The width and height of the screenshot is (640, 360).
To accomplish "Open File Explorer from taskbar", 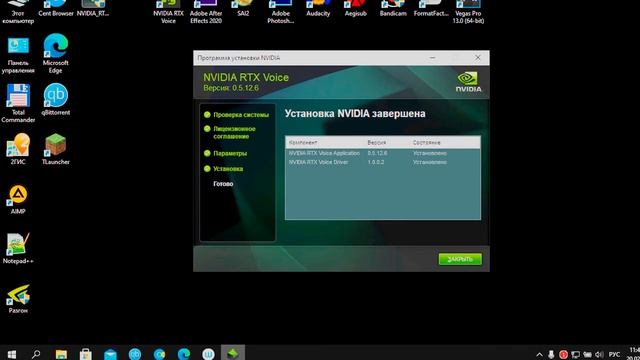I will 61,354.
